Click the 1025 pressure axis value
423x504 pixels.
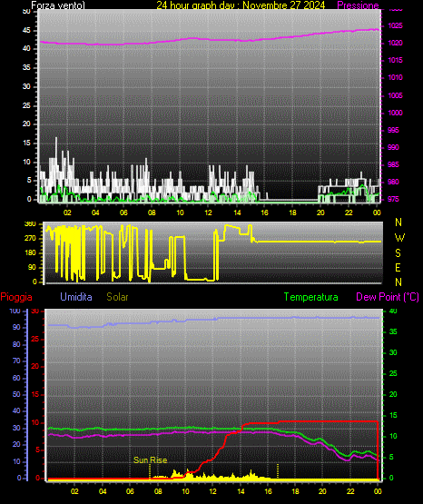click(x=395, y=25)
